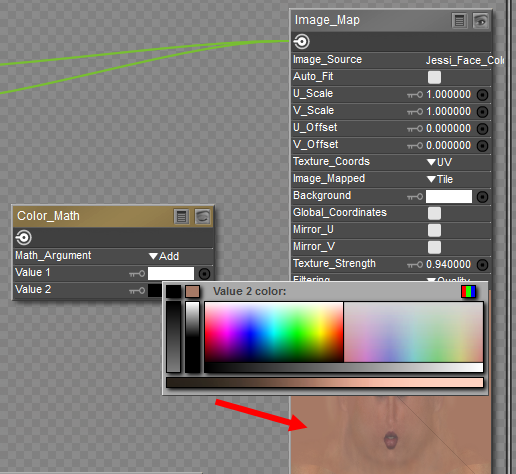Open the Image_Mapped Tile dropdown
Screen dimensions: 516x474
coord(440,179)
